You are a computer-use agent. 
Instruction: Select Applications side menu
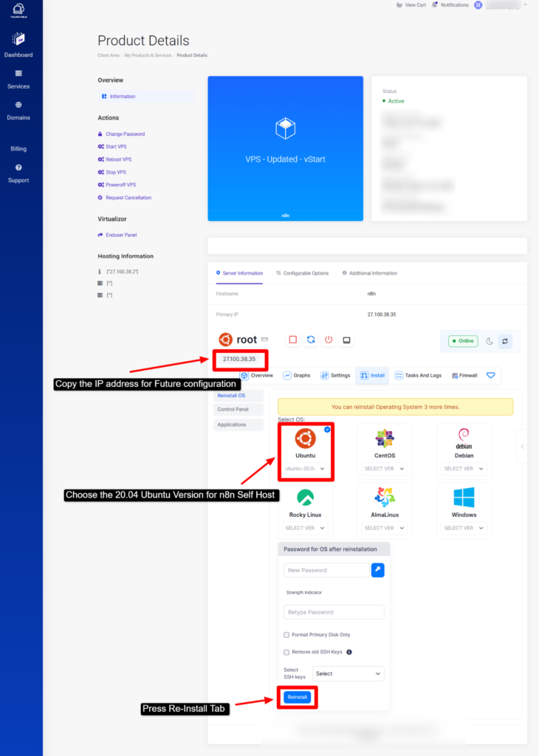[238, 425]
